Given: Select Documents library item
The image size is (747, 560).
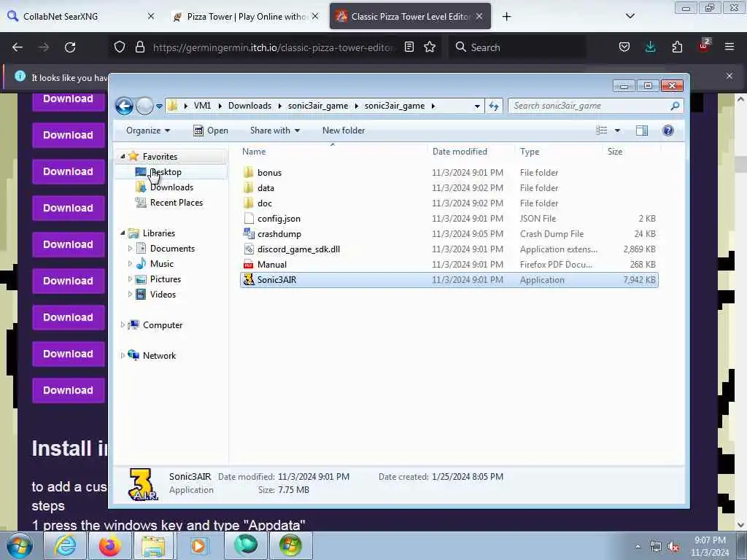Looking at the screenshot, I should click(172, 248).
